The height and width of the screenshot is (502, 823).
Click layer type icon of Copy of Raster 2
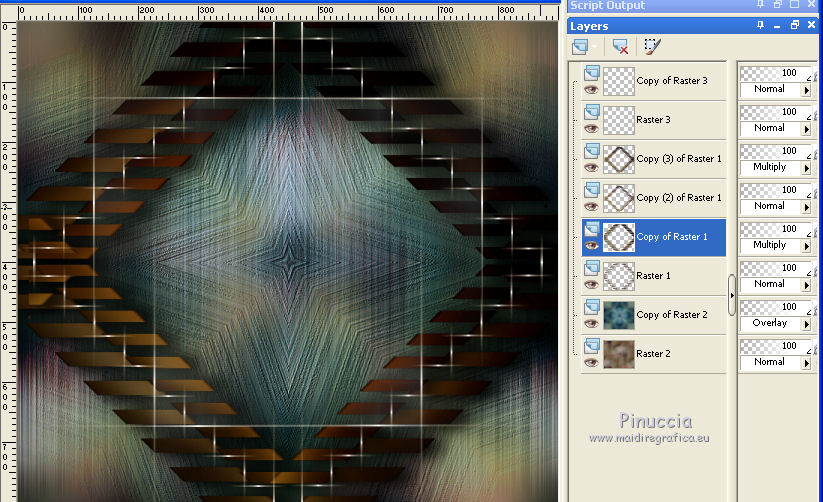tap(591, 306)
